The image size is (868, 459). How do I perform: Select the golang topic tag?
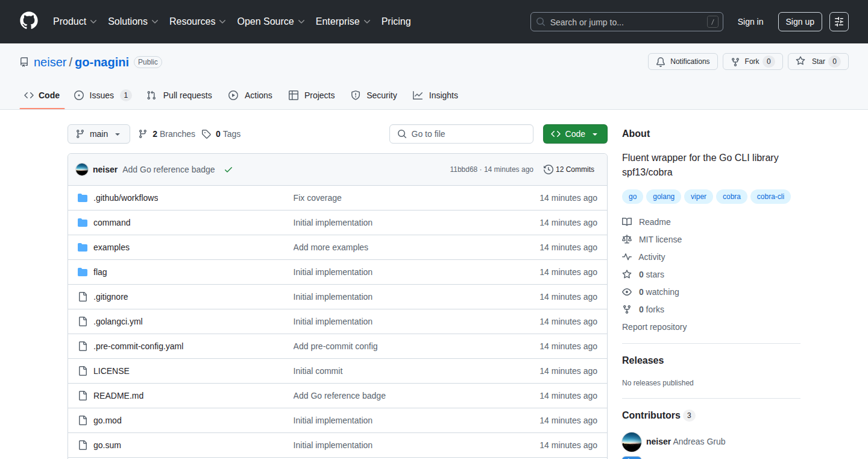pyautogui.click(x=664, y=197)
